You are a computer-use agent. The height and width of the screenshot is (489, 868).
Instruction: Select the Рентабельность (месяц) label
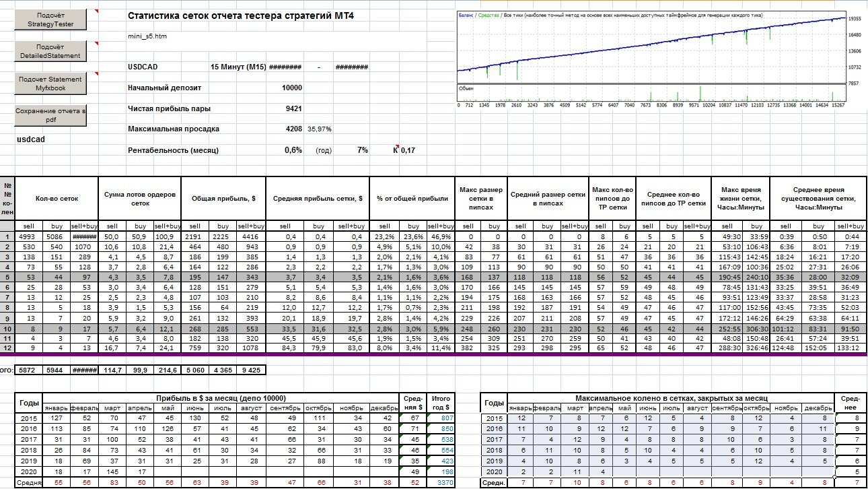(173, 150)
